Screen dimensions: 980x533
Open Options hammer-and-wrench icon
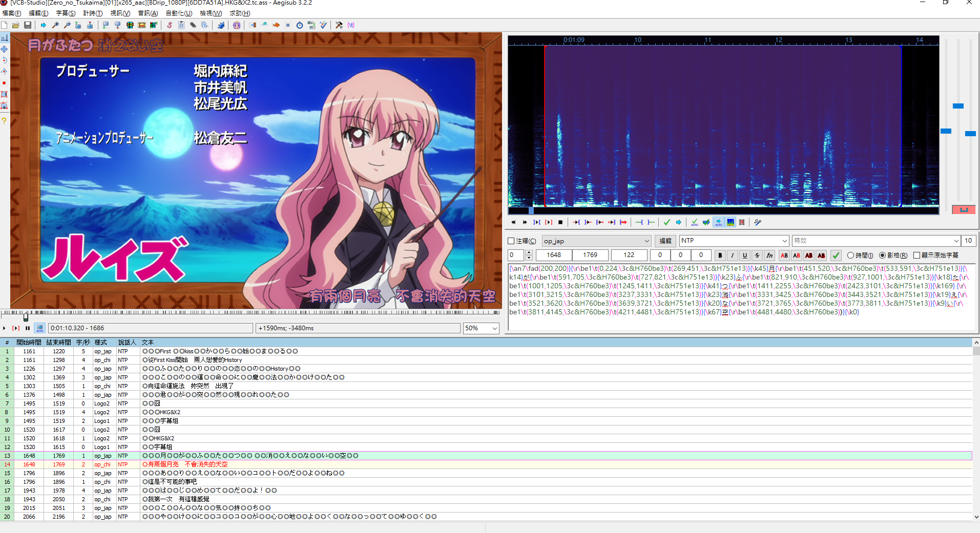coord(339,25)
